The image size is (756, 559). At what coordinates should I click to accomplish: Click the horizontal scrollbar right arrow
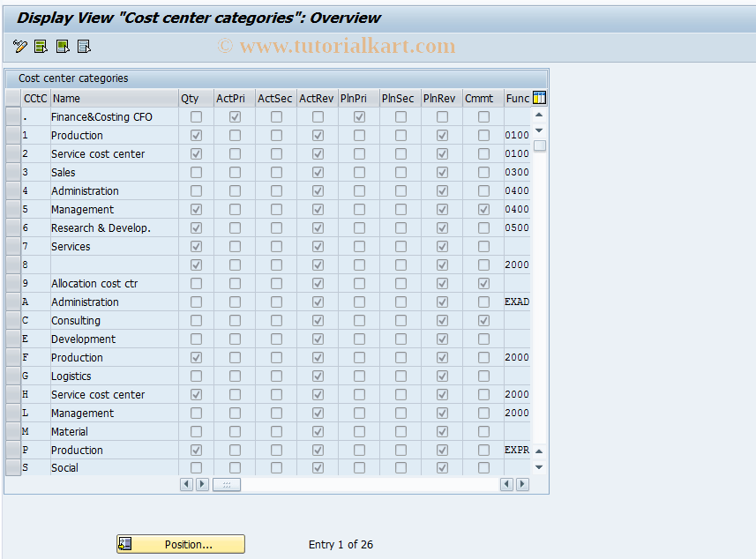pos(202,484)
